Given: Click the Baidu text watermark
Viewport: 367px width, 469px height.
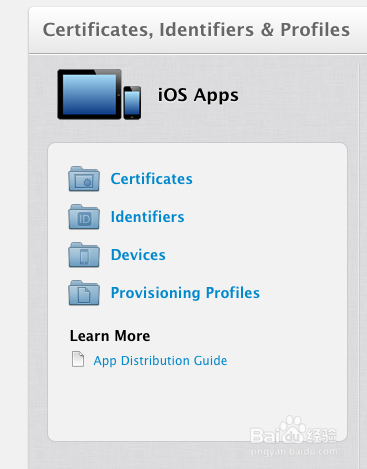Looking at the screenshot, I should [x=276, y=435].
